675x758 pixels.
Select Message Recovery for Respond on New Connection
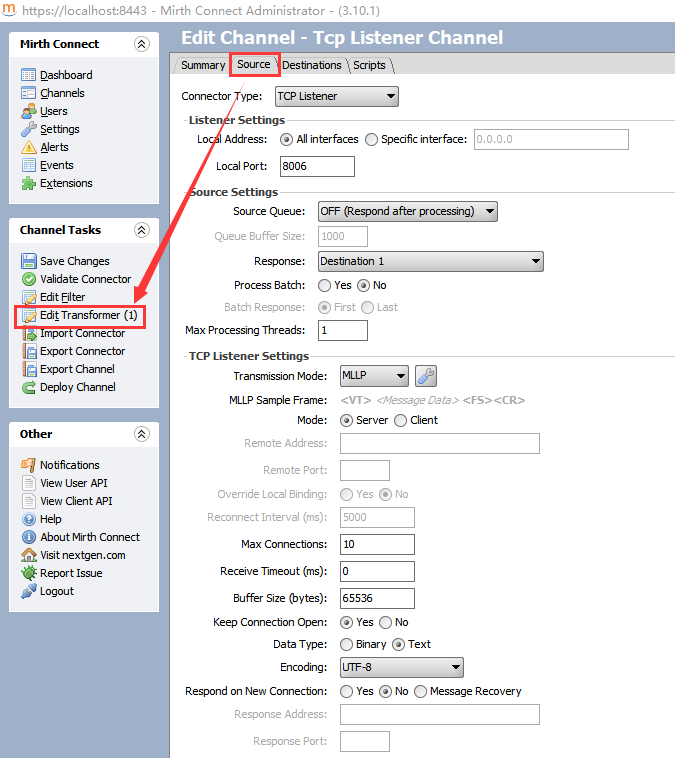coord(420,692)
